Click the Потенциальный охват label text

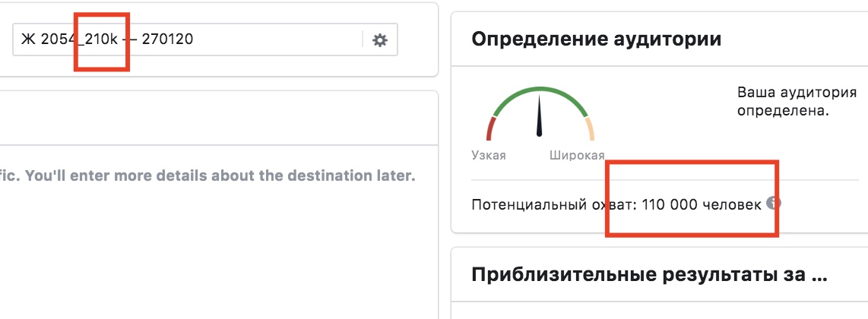(556, 205)
